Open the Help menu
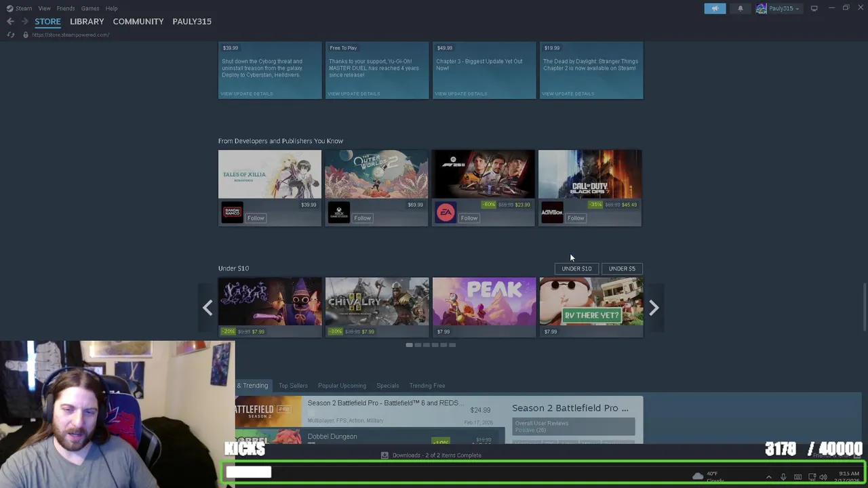868x488 pixels. (111, 8)
